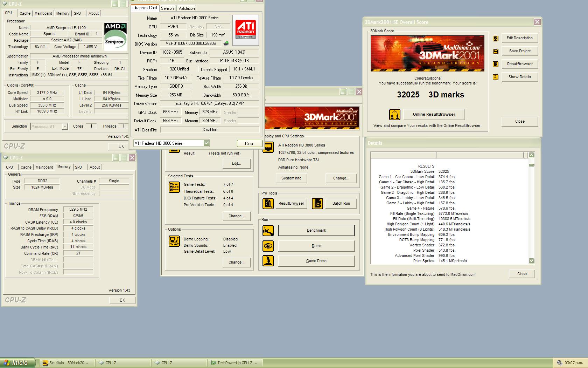588x368 pixels.
Task: Click the Core Speed 3177.0 MHz field
Action: [47, 93]
